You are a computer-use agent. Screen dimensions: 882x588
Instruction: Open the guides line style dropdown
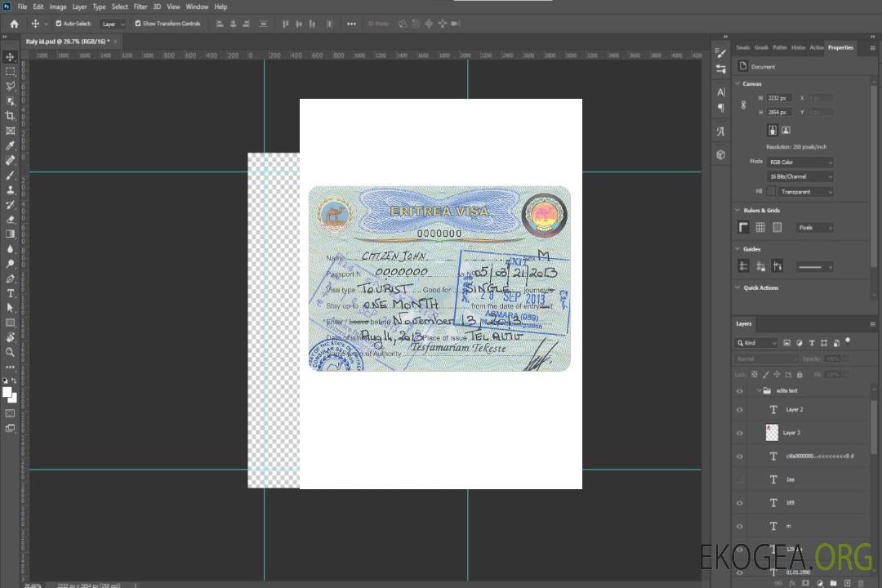point(814,267)
